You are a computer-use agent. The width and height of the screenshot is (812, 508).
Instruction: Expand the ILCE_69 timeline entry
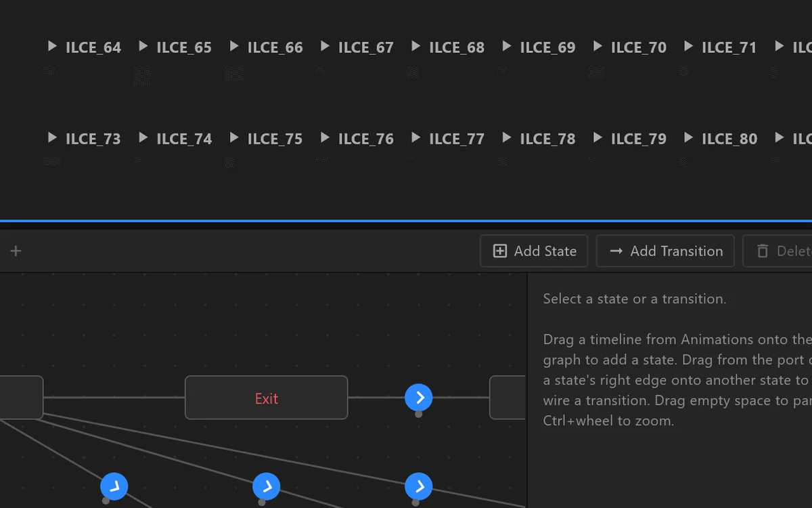point(506,46)
